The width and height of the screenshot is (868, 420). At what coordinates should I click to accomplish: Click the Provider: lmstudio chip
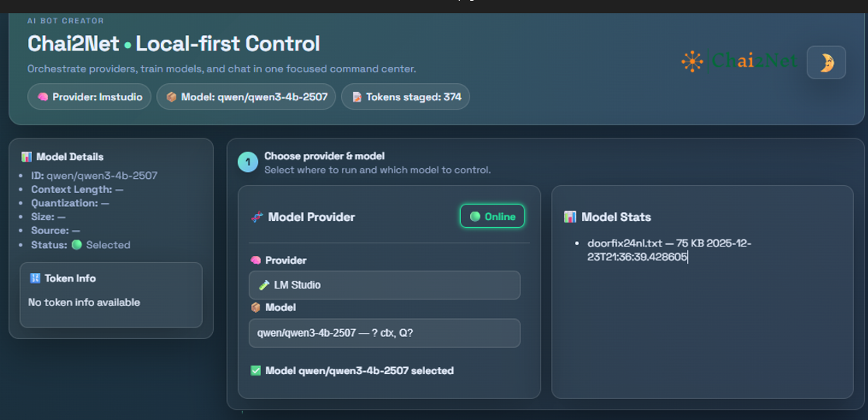coord(89,97)
